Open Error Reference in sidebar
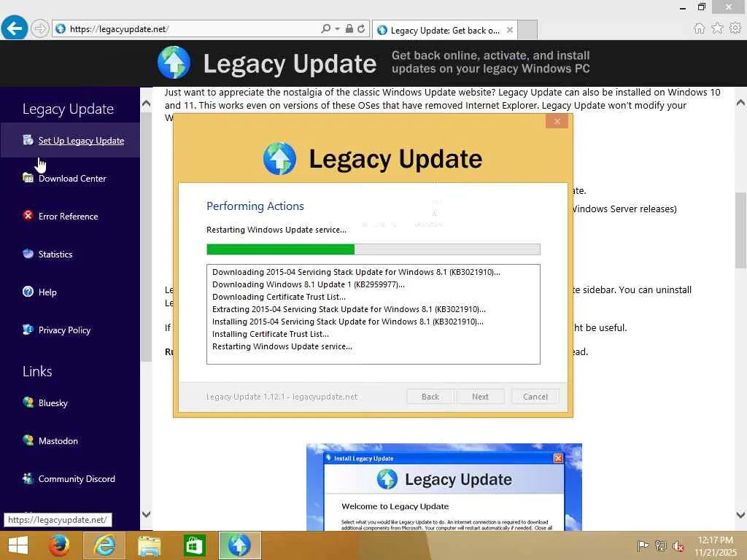747x560 pixels. (x=68, y=216)
